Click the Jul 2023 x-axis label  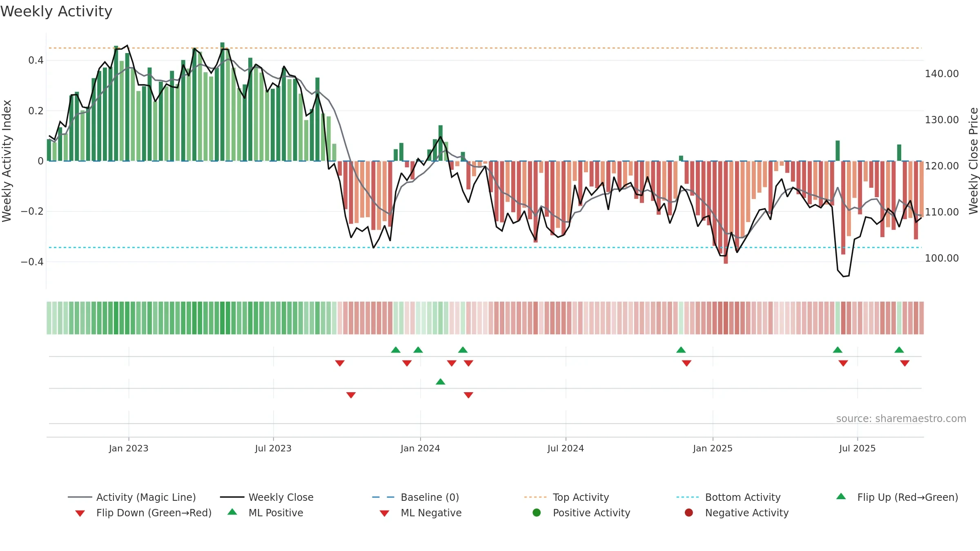pyautogui.click(x=273, y=449)
